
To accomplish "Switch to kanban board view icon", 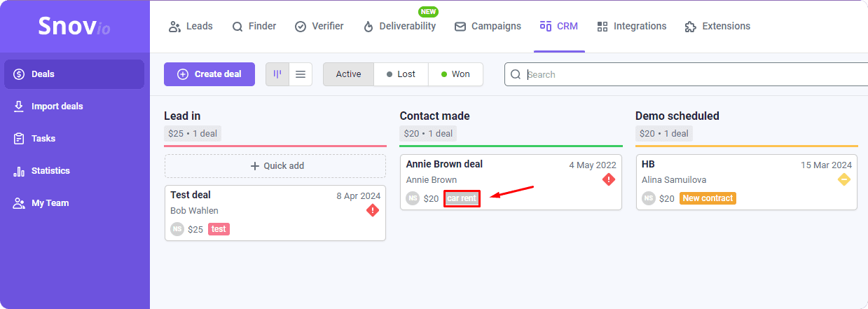I will click(277, 74).
